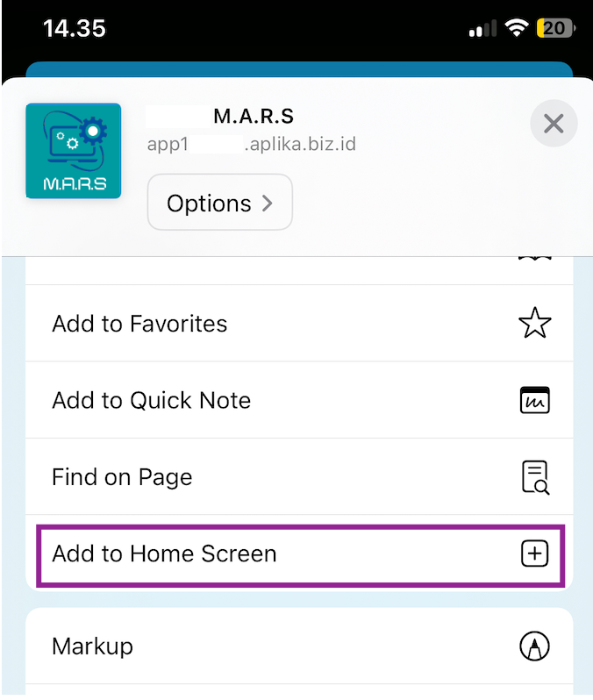Expand the chevron arrow next to Options

coord(268,204)
